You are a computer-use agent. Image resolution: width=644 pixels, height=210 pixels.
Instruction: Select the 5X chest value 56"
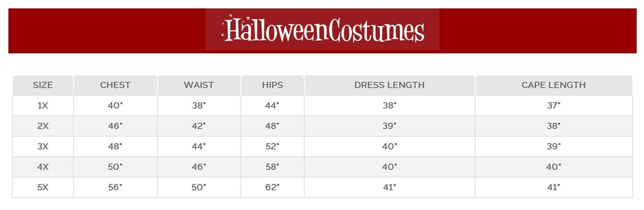[x=115, y=188]
